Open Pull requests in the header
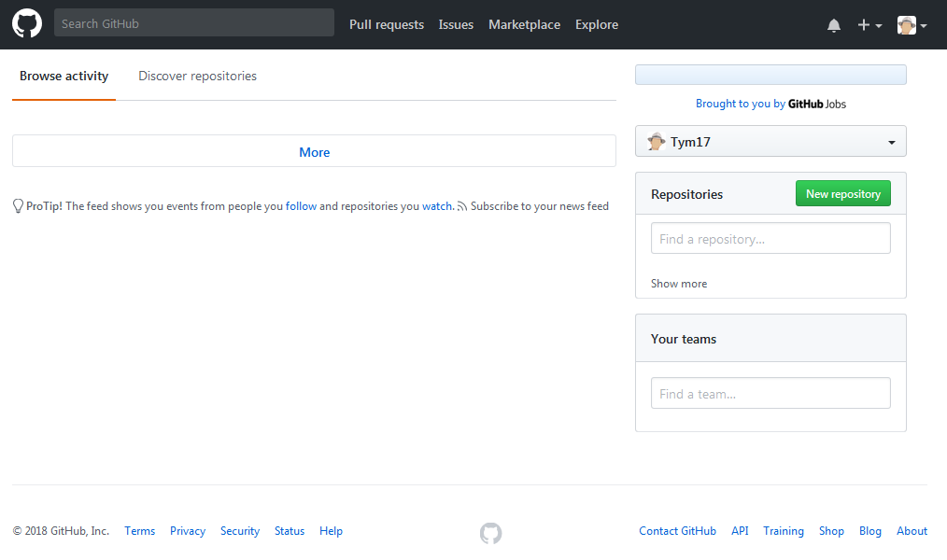947x560 pixels. tap(387, 25)
